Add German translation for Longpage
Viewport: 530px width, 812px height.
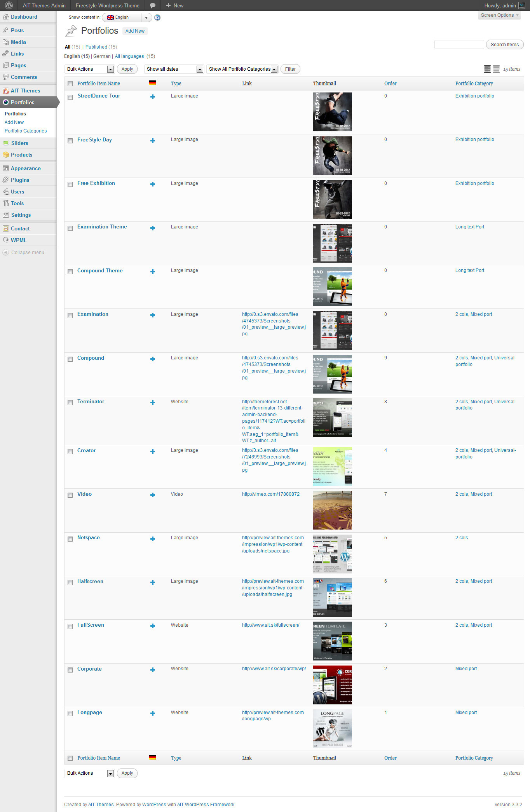click(153, 713)
